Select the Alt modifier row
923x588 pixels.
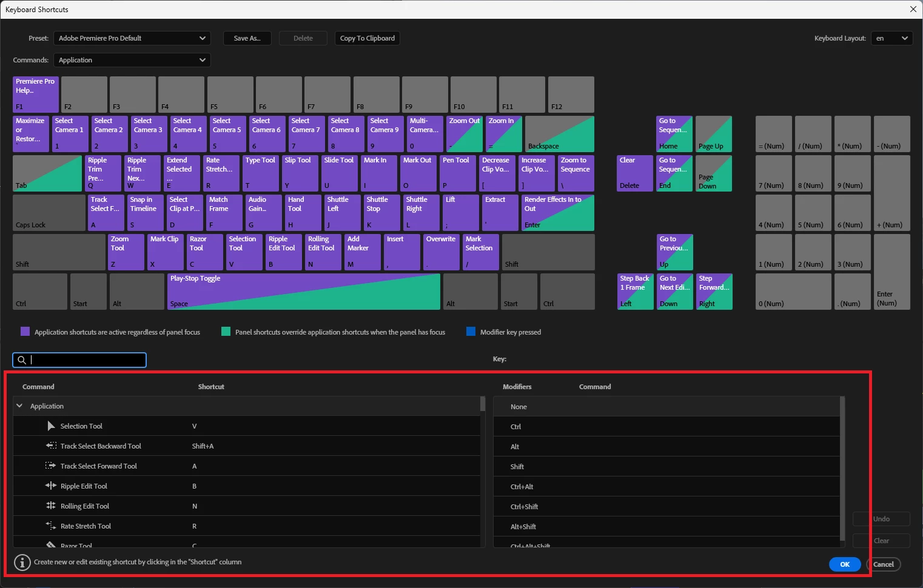point(666,447)
